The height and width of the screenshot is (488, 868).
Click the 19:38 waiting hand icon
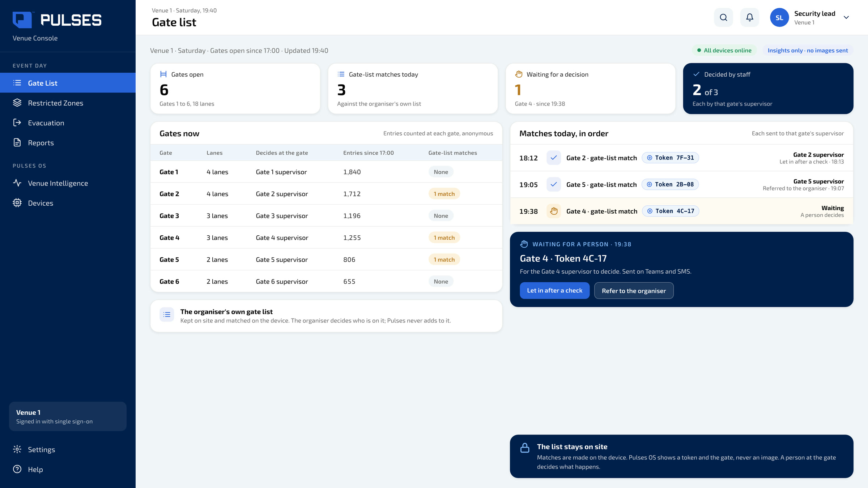(553, 211)
